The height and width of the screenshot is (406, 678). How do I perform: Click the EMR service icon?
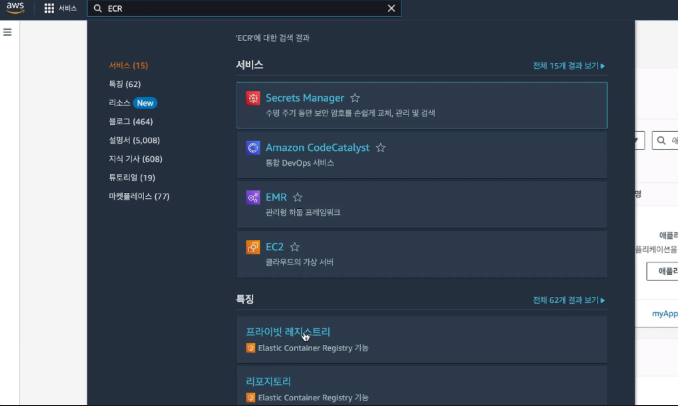253,198
